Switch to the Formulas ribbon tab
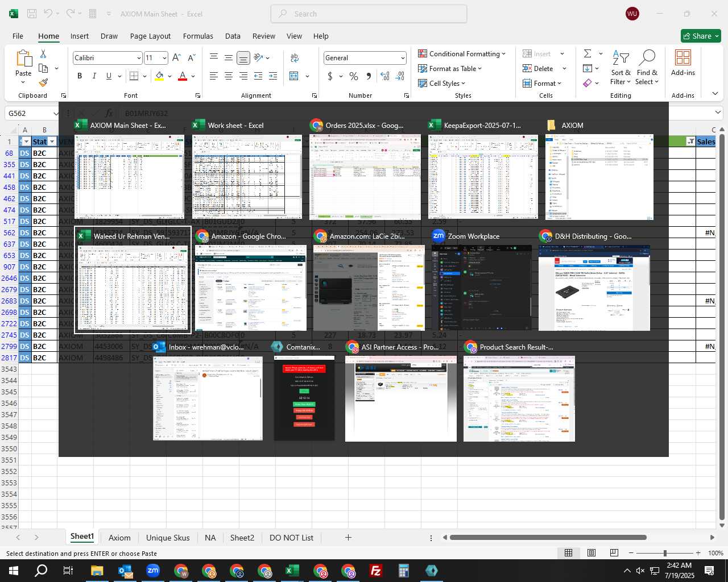This screenshot has width=728, height=582. [x=198, y=36]
